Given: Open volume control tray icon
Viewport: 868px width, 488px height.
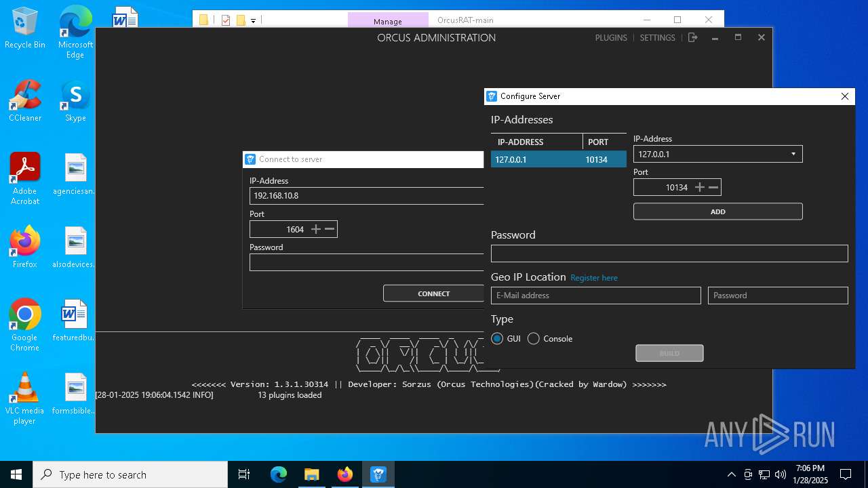Looking at the screenshot, I should click(x=781, y=474).
